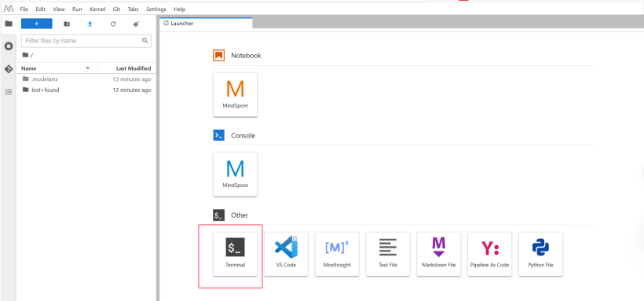The height and width of the screenshot is (301, 644).
Task: Click the Notebook section header icon
Action: point(218,56)
